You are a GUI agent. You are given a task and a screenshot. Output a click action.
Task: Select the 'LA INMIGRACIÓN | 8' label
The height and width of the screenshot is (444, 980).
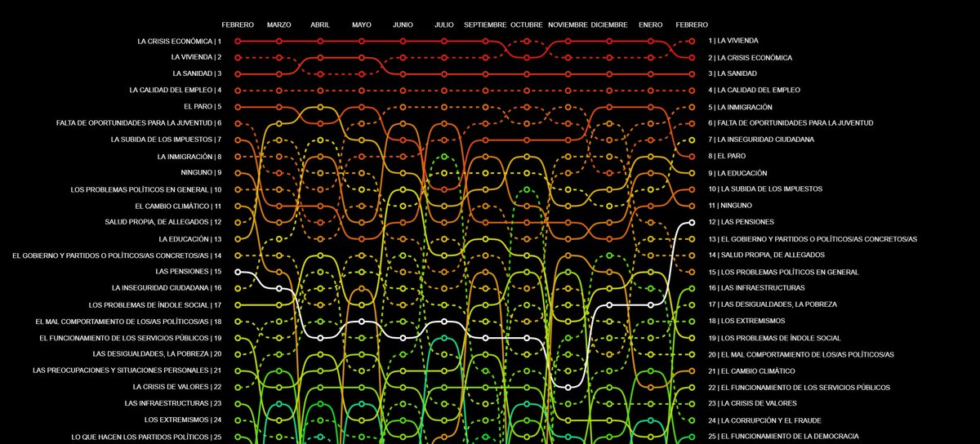(189, 156)
